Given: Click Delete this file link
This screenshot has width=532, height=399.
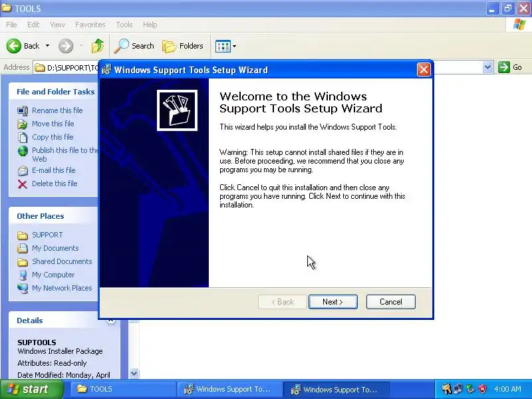Looking at the screenshot, I should click(x=55, y=184).
